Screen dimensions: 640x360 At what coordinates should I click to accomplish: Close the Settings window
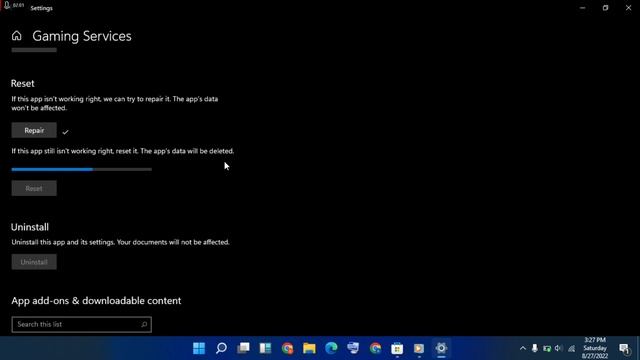point(628,8)
